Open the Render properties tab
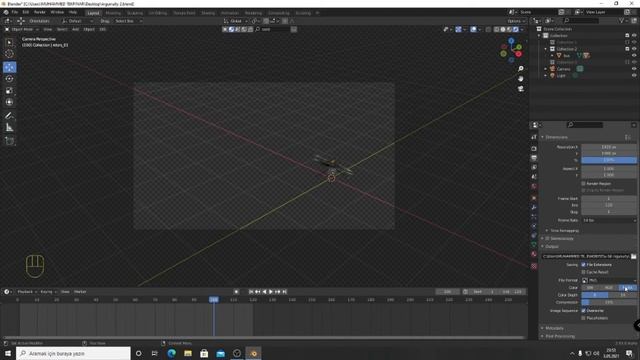640x360 pixels. point(534,149)
